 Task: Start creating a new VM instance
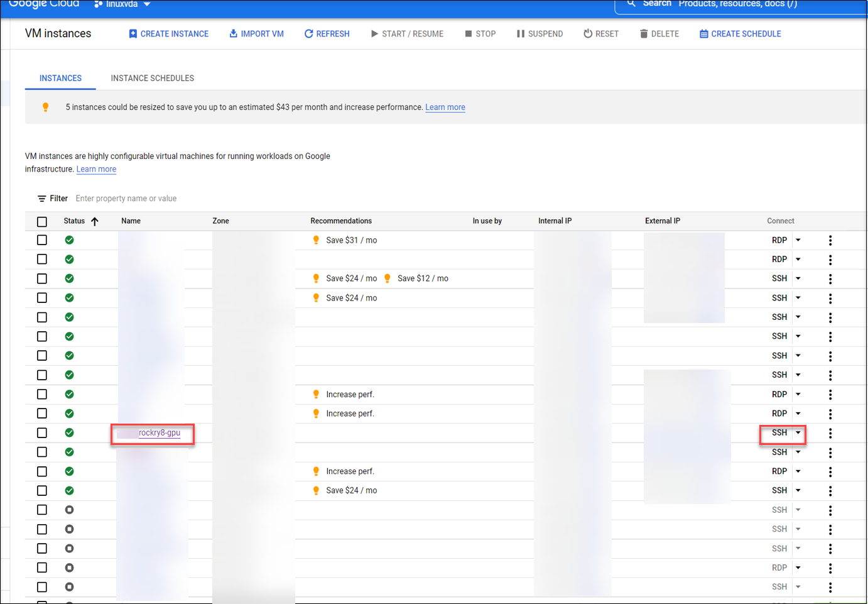pos(168,33)
